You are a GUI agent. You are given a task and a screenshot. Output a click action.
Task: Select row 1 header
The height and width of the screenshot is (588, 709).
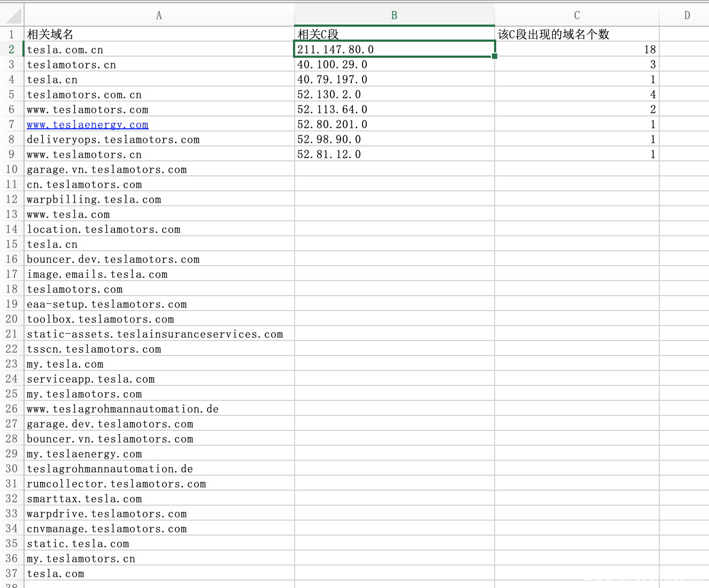(x=12, y=35)
